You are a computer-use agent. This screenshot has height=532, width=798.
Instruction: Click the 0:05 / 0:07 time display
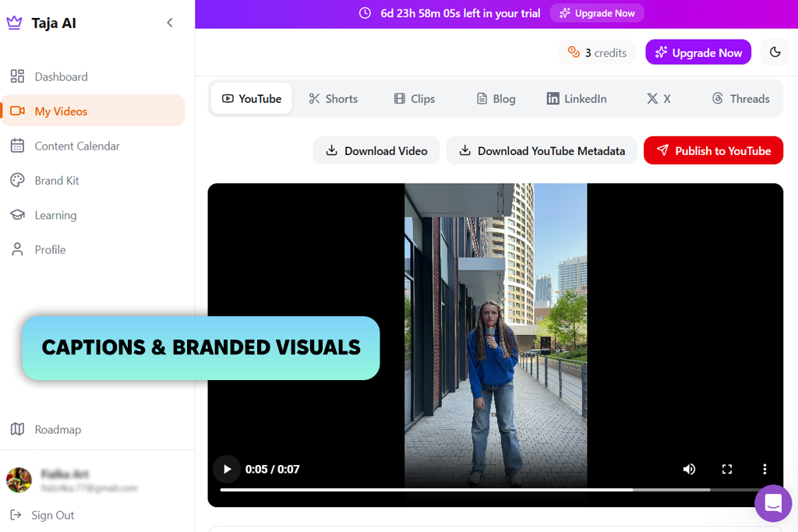[272, 469]
